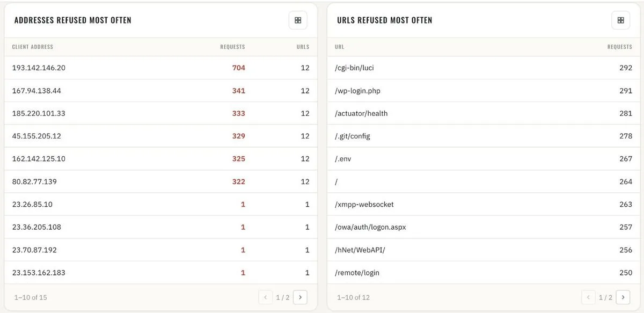The image size is (644, 313).
Task: Select URL /cgi-bin/luci
Action: pos(354,68)
